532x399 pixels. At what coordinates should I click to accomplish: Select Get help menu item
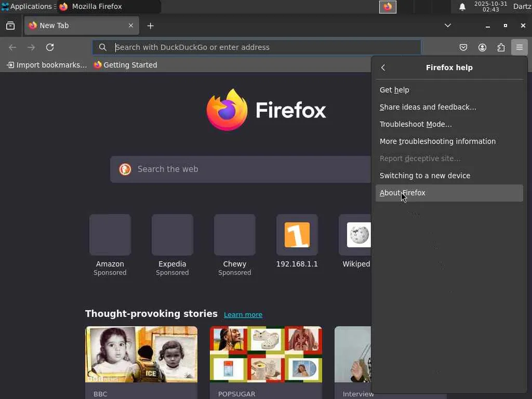click(449, 90)
